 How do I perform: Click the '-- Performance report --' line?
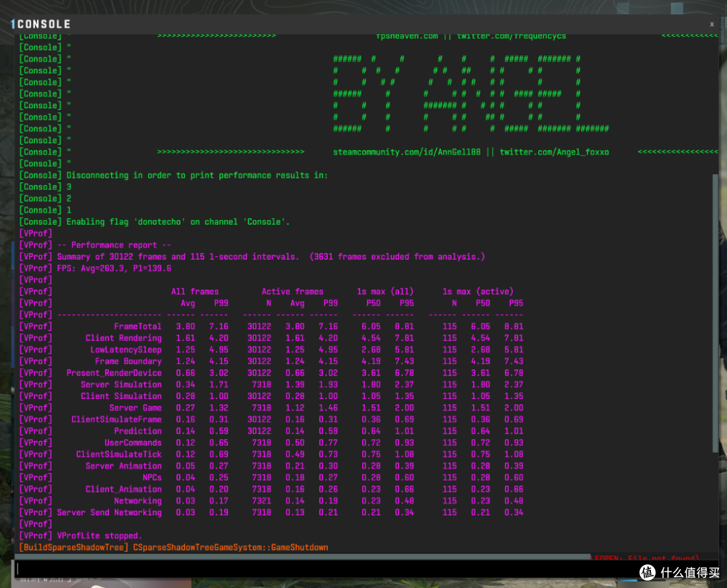(x=114, y=245)
